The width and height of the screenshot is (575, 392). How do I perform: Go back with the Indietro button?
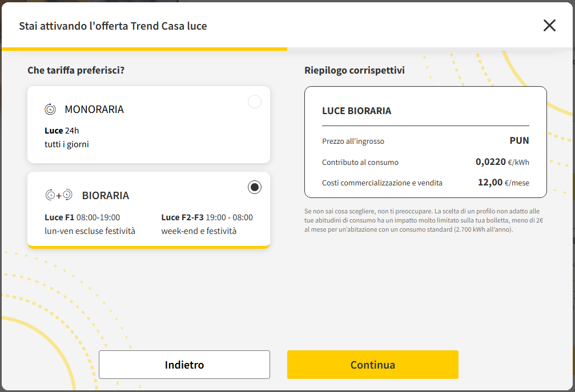point(184,365)
